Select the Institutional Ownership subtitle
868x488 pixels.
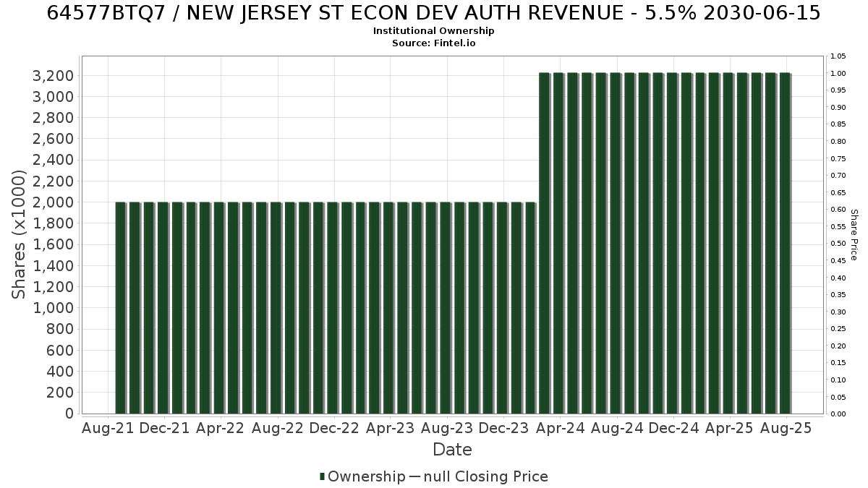tap(433, 31)
